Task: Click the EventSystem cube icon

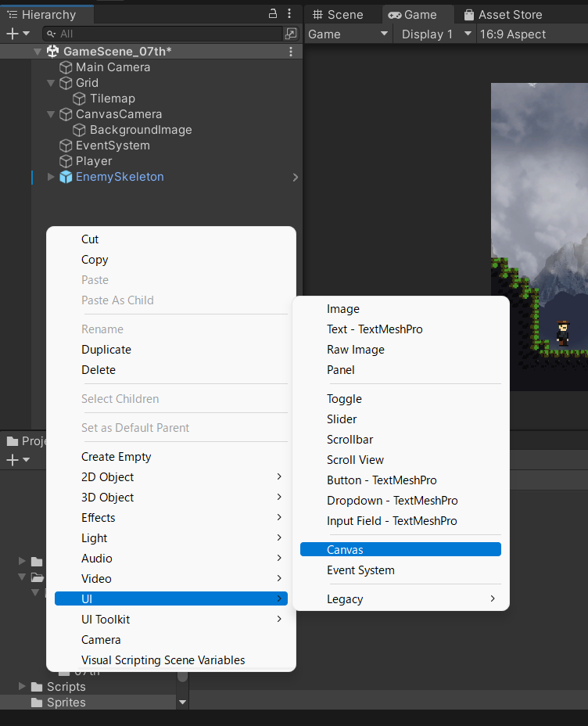Action: [66, 146]
